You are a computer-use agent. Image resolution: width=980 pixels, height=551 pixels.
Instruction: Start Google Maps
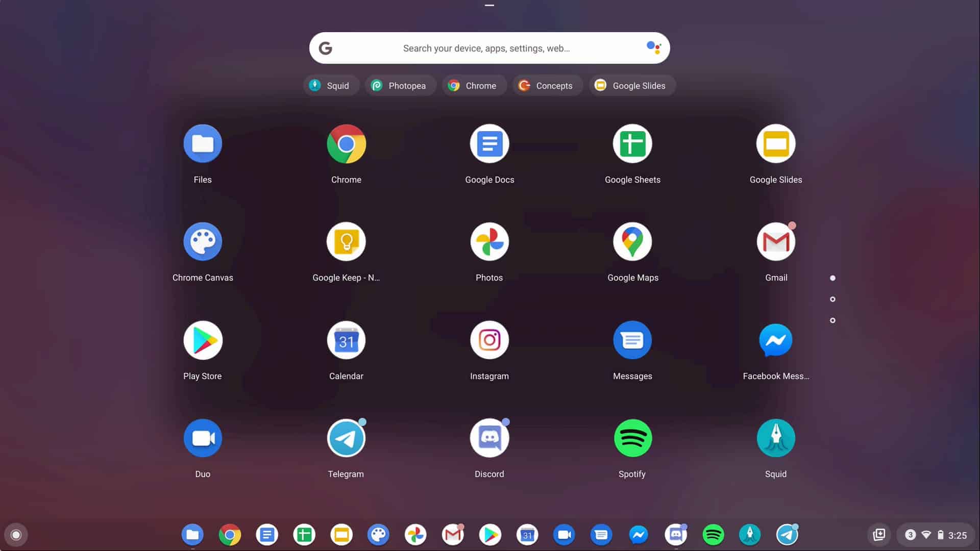pyautogui.click(x=632, y=241)
